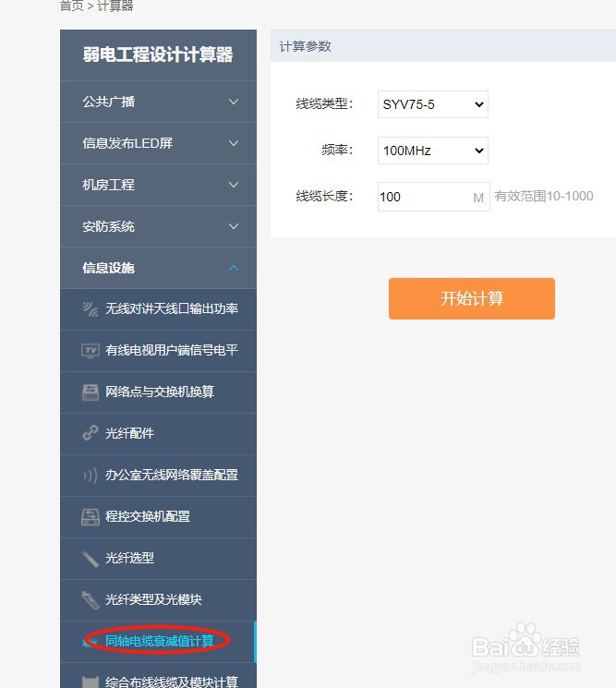Open the 频率 100MHz dropdown
This screenshot has width=616, height=688.
tap(433, 151)
